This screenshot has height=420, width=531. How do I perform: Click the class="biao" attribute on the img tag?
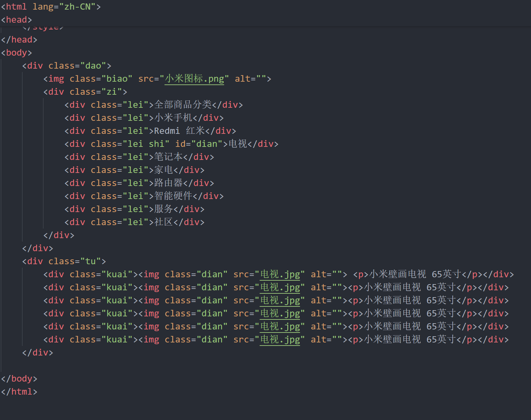pyautogui.click(x=101, y=78)
